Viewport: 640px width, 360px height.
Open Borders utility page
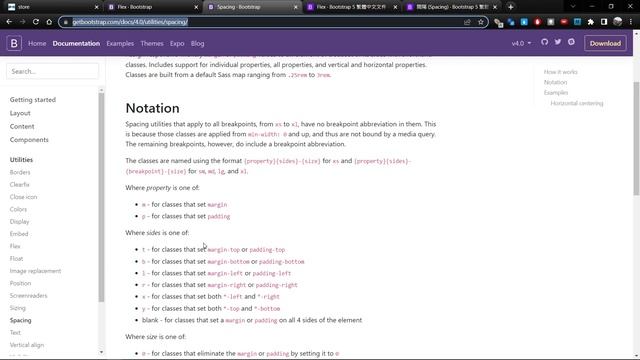(x=20, y=172)
